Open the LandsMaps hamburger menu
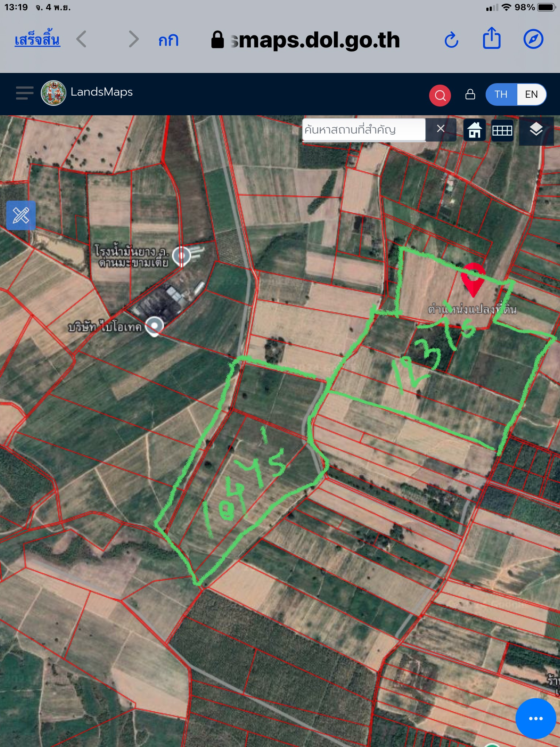The image size is (560, 747). click(x=24, y=93)
